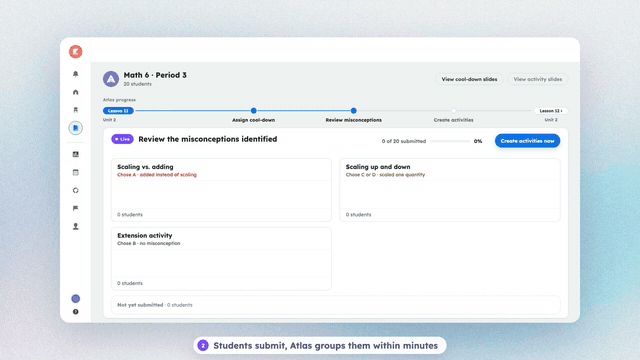Open the classroom desk icon in sidebar

pos(76,110)
